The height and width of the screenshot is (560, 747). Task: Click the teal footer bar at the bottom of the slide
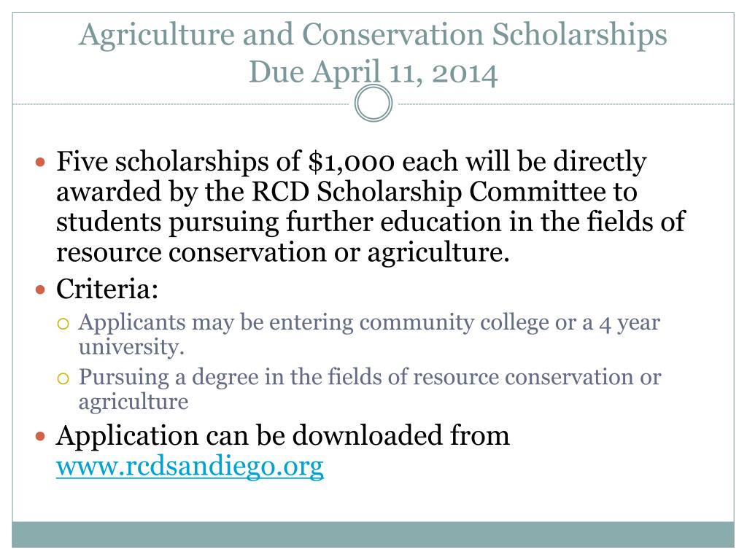click(373, 534)
